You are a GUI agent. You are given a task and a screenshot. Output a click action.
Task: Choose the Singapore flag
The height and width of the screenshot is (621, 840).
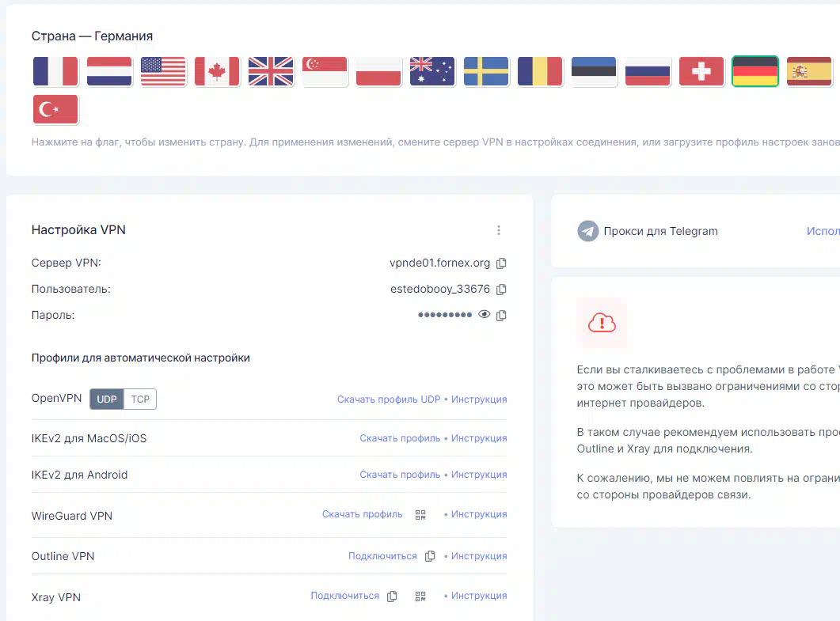[x=325, y=71]
